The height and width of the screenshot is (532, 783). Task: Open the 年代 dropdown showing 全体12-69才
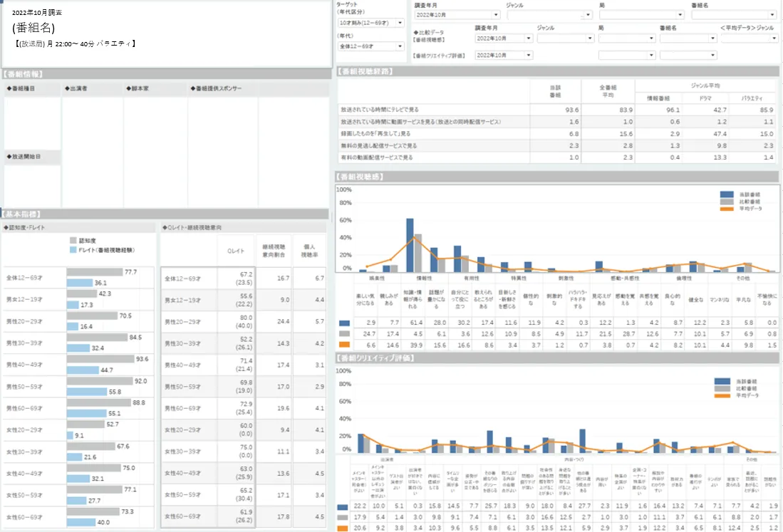coord(371,46)
